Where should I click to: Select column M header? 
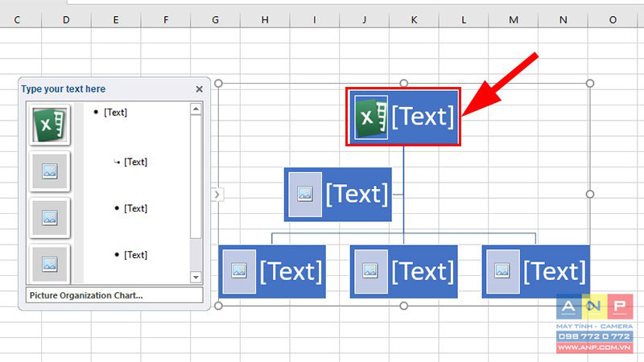tap(514, 19)
